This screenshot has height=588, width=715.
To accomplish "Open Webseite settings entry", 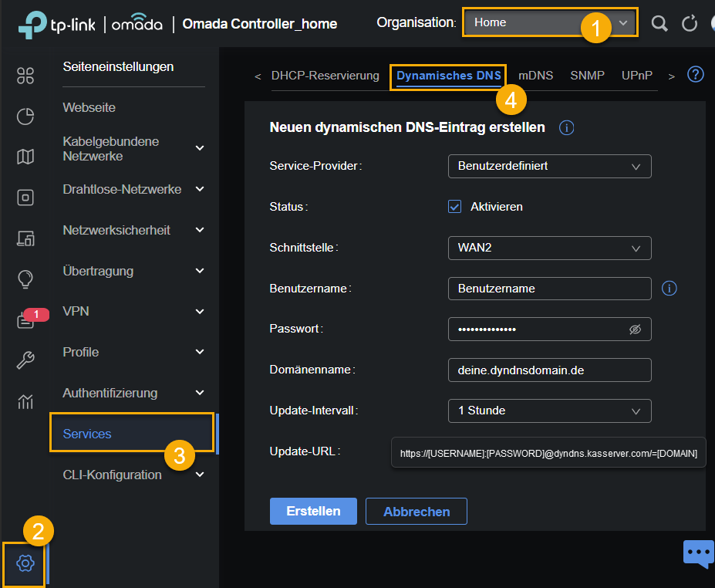I will (x=89, y=108).
